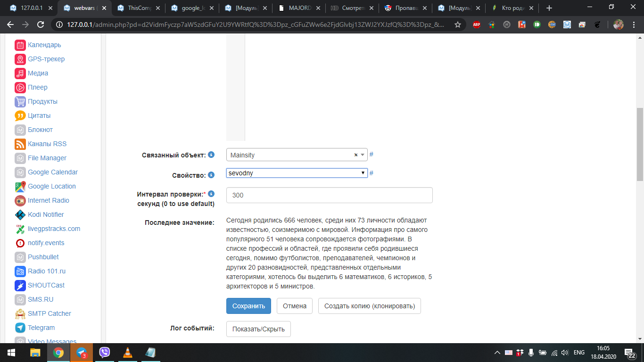Select the Internet Radio module

[x=47, y=200]
